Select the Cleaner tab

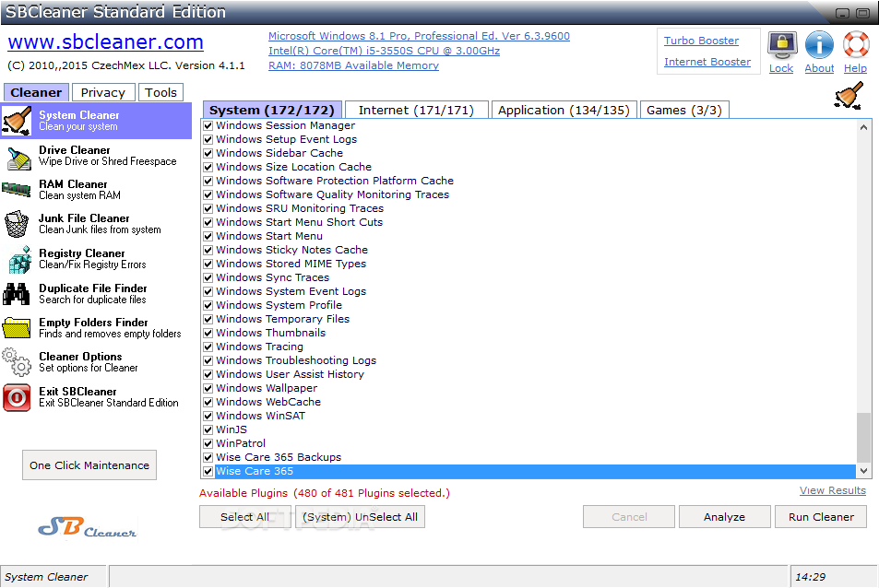[37, 92]
